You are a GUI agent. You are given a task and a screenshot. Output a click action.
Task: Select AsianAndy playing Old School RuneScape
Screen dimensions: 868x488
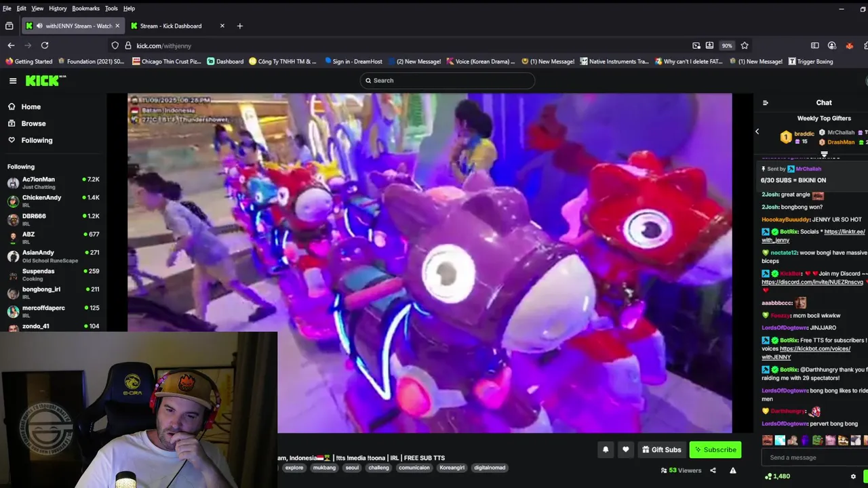pos(53,256)
